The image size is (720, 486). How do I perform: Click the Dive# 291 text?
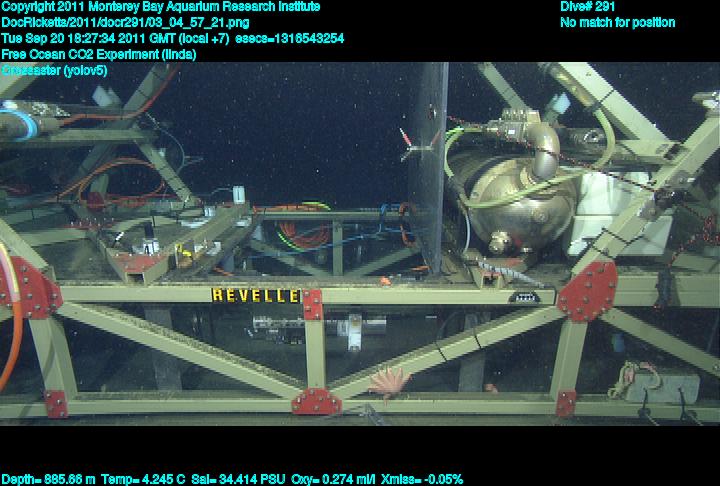click(588, 7)
